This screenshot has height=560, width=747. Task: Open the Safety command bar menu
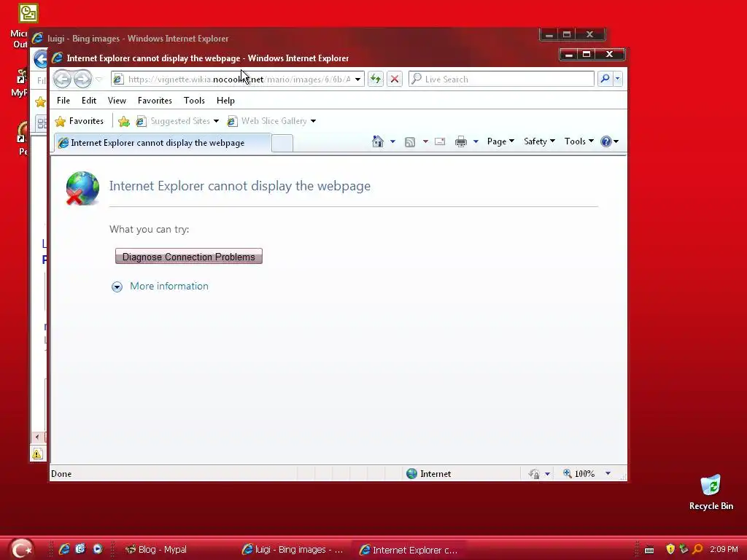[539, 141]
